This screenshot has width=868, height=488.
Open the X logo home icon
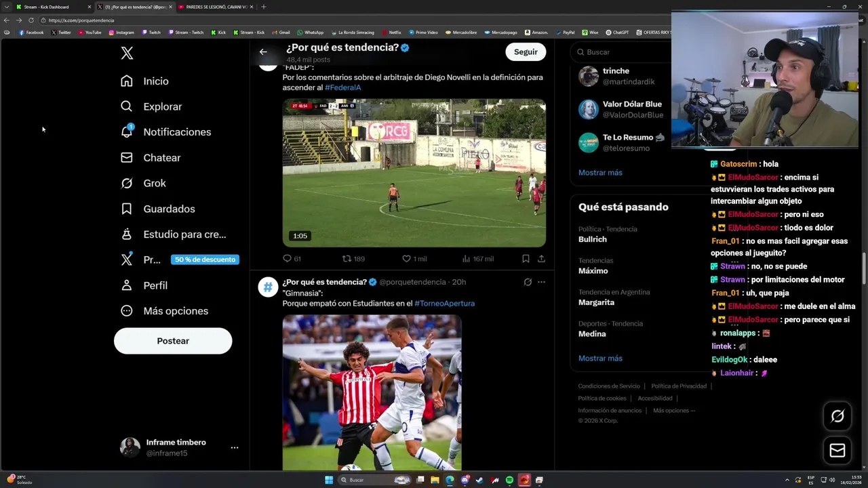click(x=127, y=53)
